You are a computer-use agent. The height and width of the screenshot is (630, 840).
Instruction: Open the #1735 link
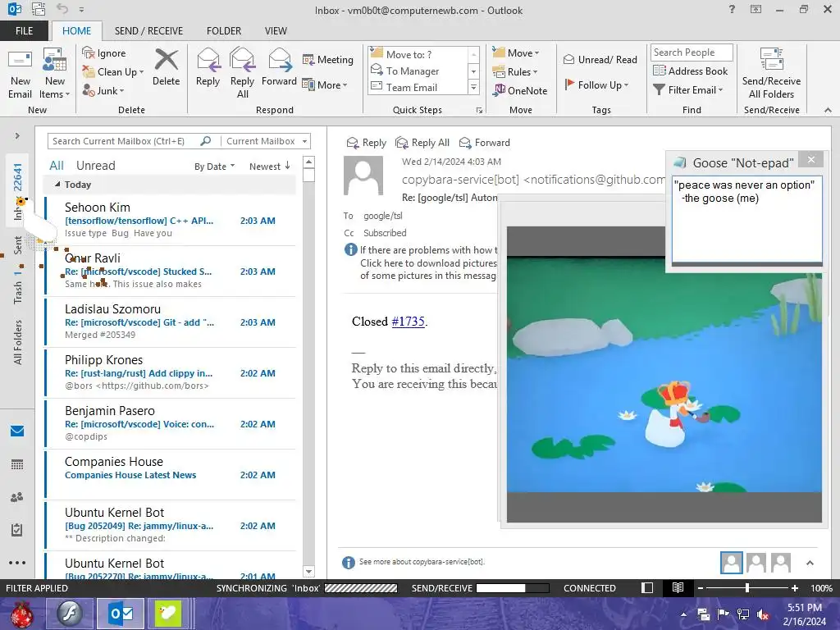pyautogui.click(x=409, y=322)
